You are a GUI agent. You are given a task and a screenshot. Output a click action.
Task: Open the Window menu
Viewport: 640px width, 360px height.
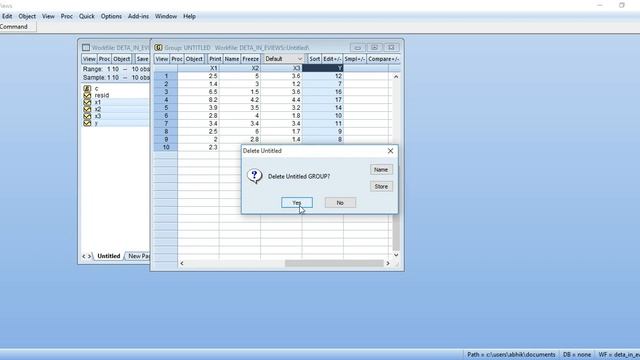click(x=166, y=16)
